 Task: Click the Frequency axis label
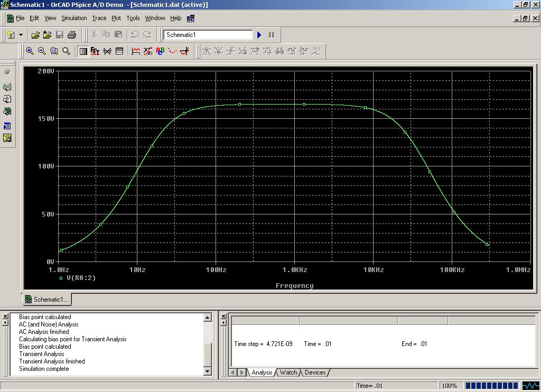point(295,286)
